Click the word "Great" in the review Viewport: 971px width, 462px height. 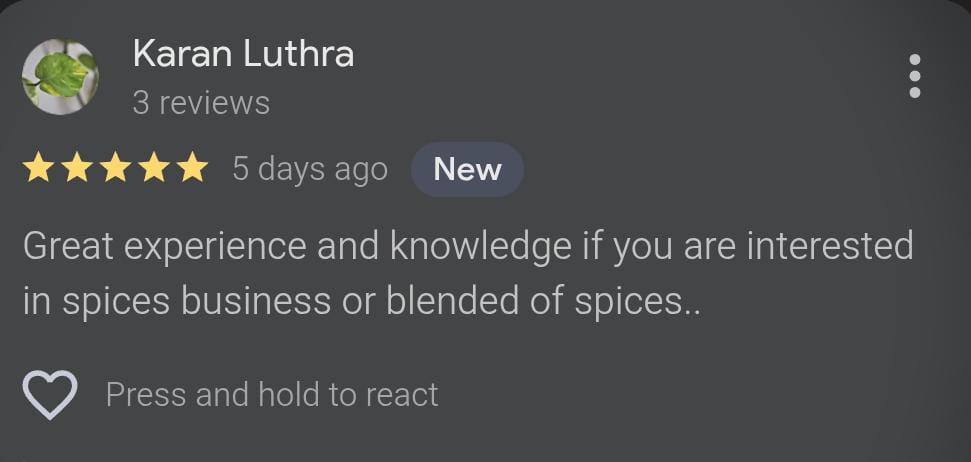click(66, 246)
